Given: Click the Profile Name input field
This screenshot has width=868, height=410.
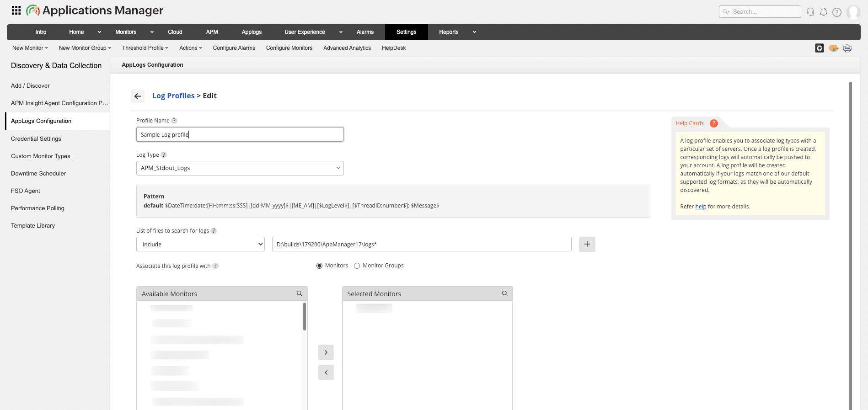Looking at the screenshot, I should 240,134.
